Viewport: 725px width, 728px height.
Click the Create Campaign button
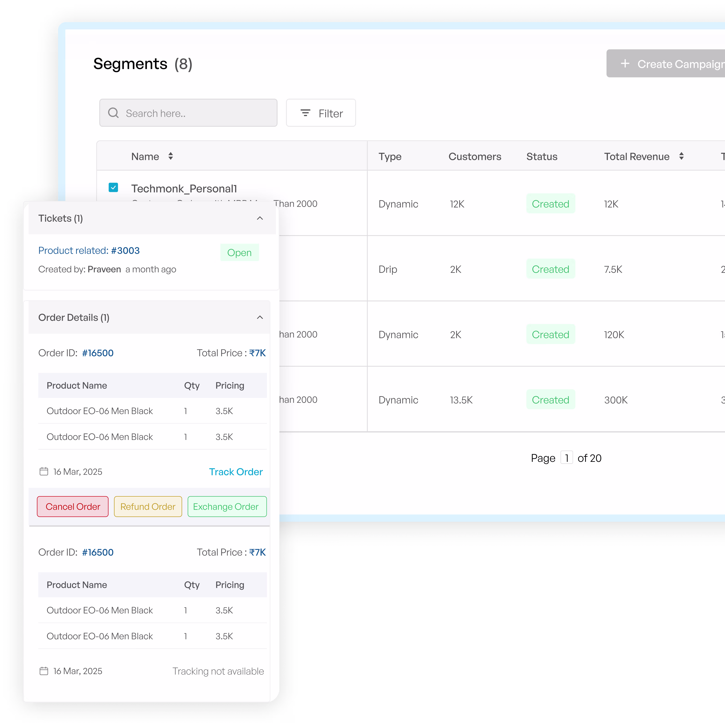point(675,63)
